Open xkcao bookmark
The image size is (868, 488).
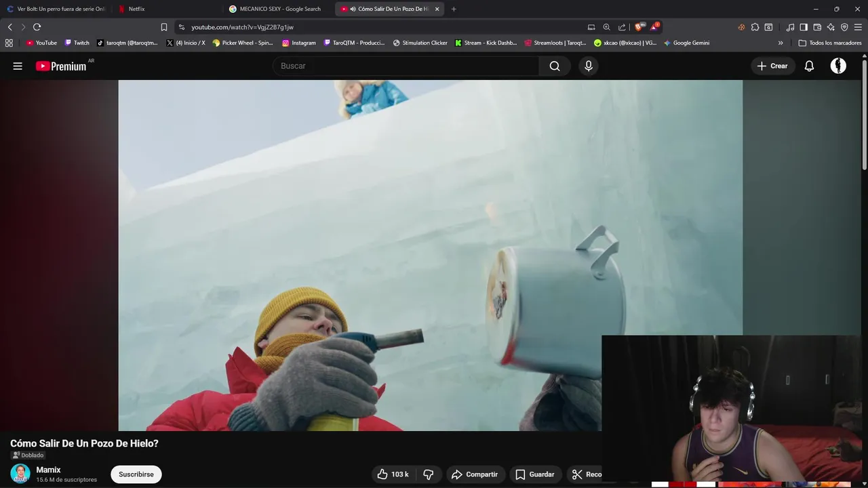click(x=625, y=43)
